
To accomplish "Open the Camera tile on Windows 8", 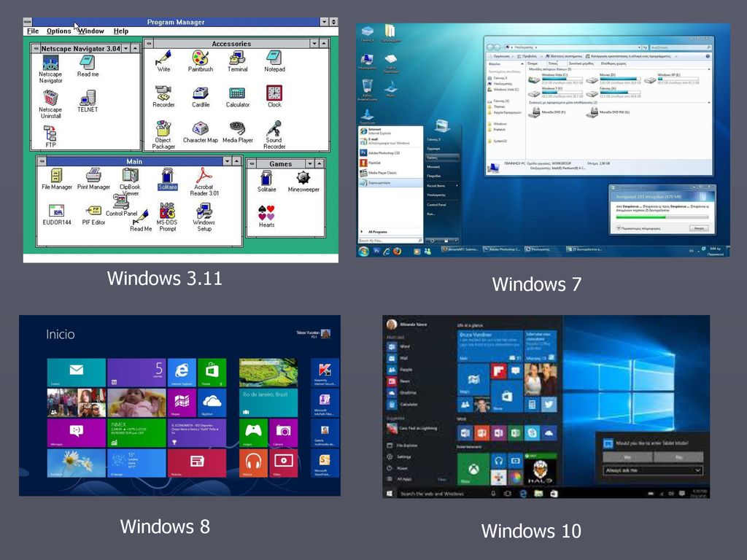I will (283, 433).
